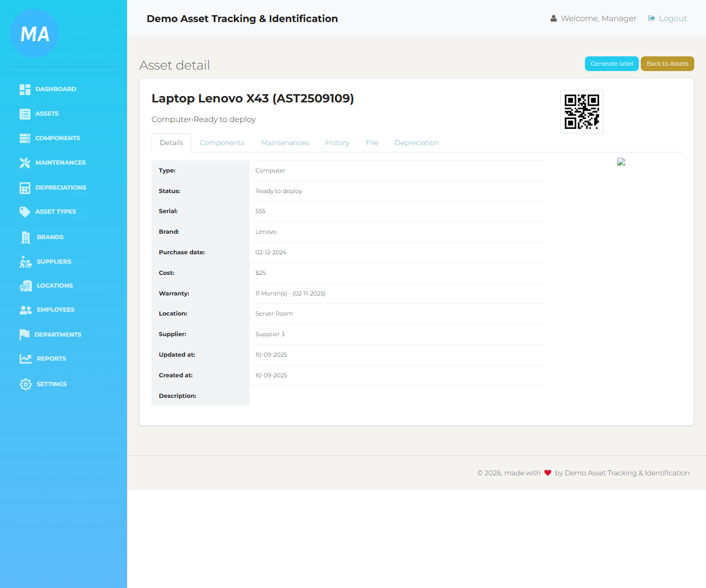Click the Supplier value Supplier 3
The height and width of the screenshot is (588, 706).
tap(270, 334)
